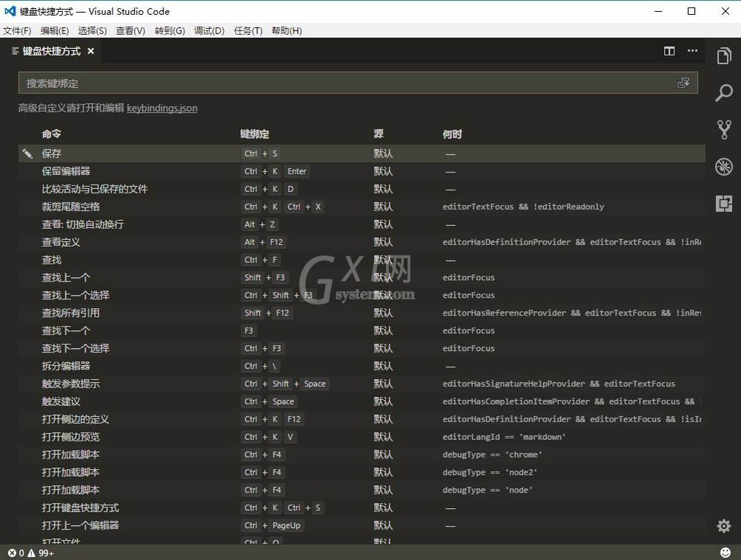
Task: Select the 查找上一个选择 command row
Action: 362,296
